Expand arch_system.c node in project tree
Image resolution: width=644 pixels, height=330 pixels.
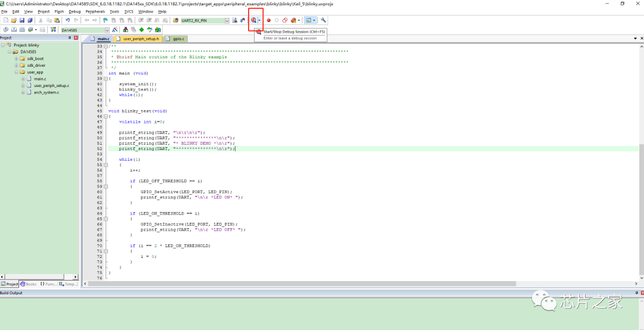(x=23, y=92)
